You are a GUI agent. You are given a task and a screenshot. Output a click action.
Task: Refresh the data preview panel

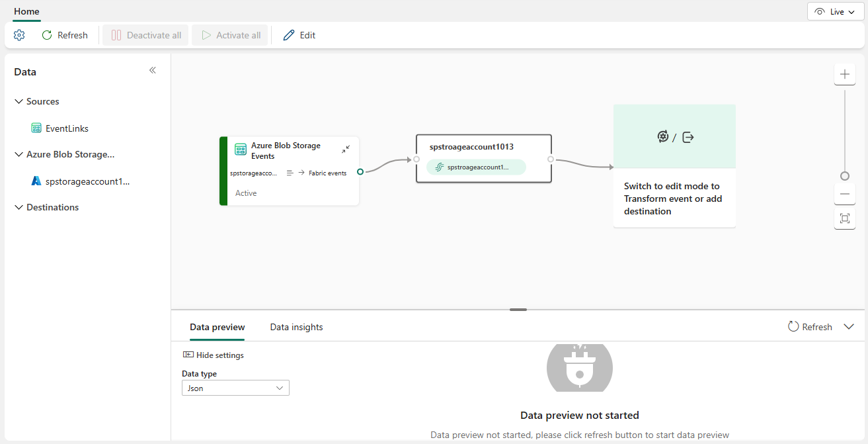click(810, 327)
